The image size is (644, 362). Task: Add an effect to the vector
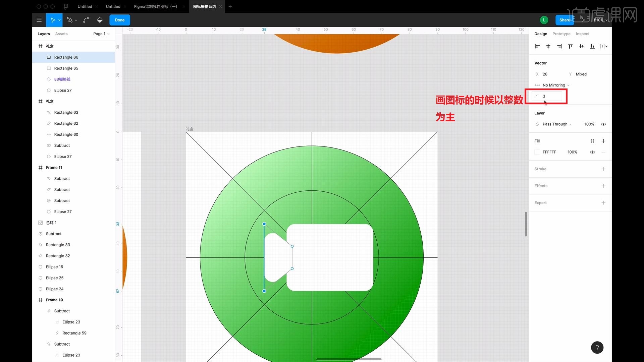pyautogui.click(x=603, y=186)
